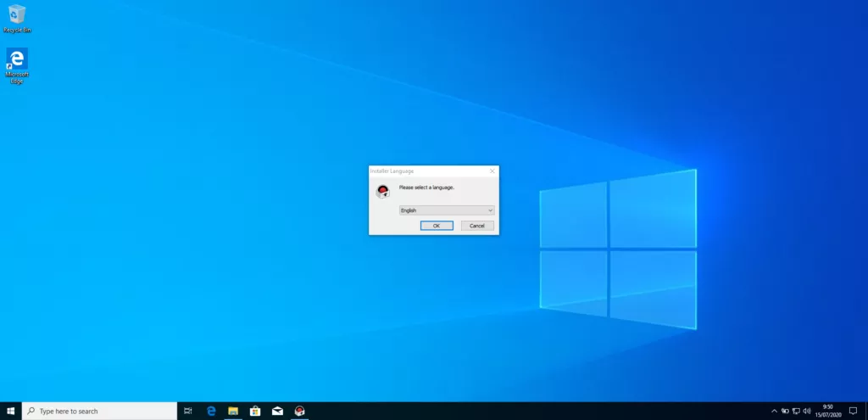Open Microsoft Store from the taskbar
Image resolution: width=868 pixels, height=420 pixels.
coord(255,411)
